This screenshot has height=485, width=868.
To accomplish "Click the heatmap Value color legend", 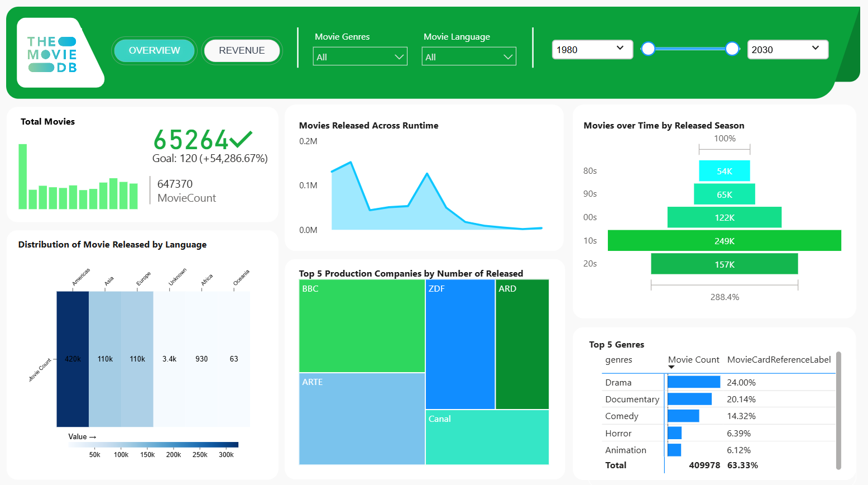I will coord(153,445).
